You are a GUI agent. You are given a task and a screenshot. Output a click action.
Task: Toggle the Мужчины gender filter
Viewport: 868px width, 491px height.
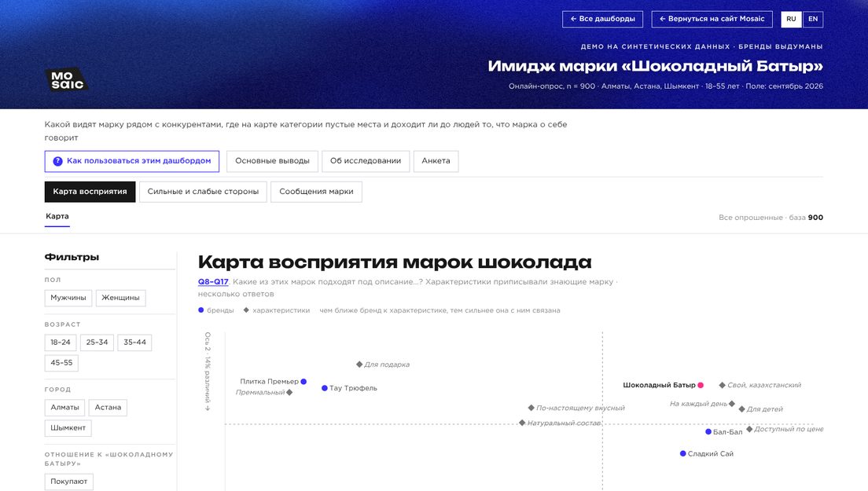pyautogui.click(x=68, y=298)
